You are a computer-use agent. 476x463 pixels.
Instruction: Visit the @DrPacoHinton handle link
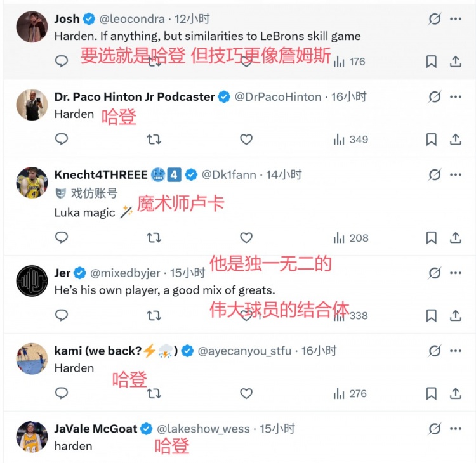(x=278, y=97)
